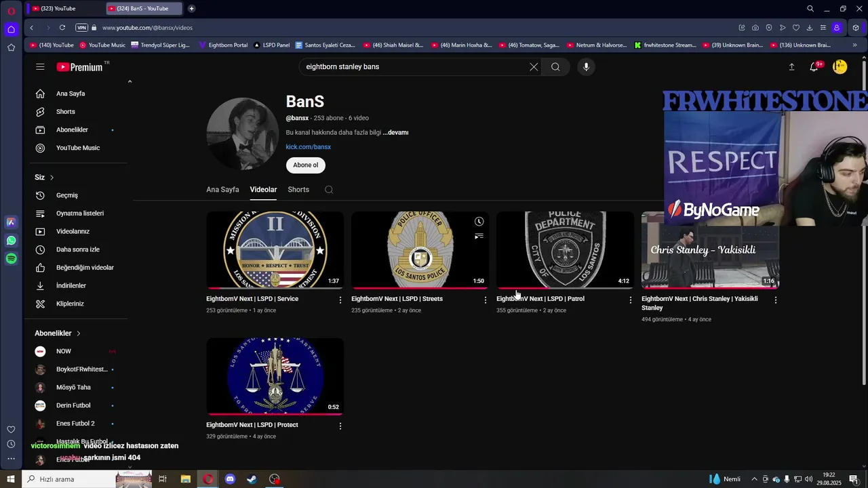The image size is (868, 488).
Task: Start voice search with microphone icon
Action: pyautogui.click(x=586, y=66)
